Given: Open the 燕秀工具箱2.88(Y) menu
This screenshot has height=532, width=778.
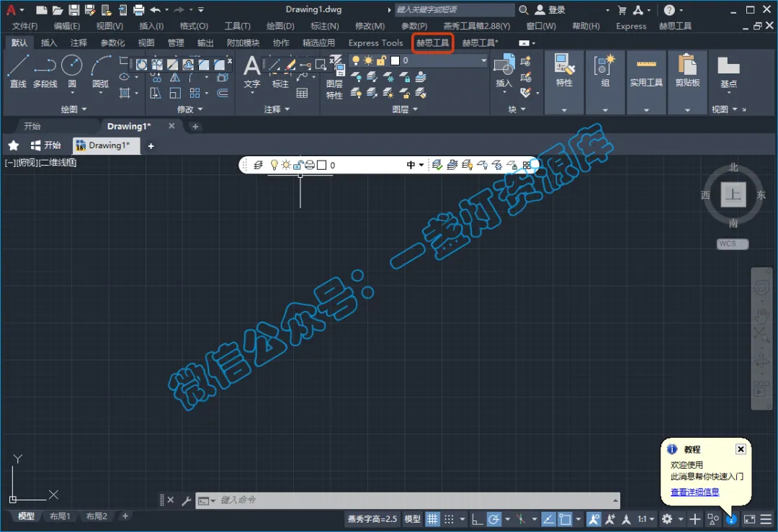Looking at the screenshot, I should [476, 26].
